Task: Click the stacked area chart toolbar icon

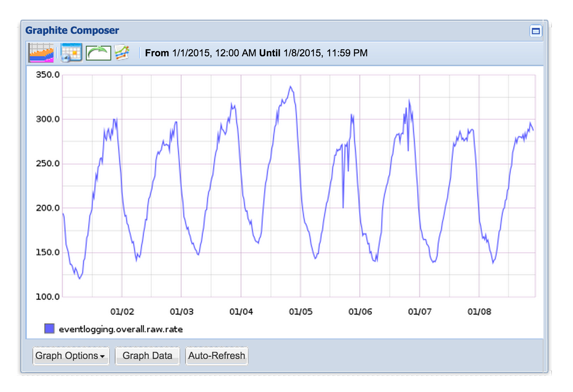Action: click(41, 53)
